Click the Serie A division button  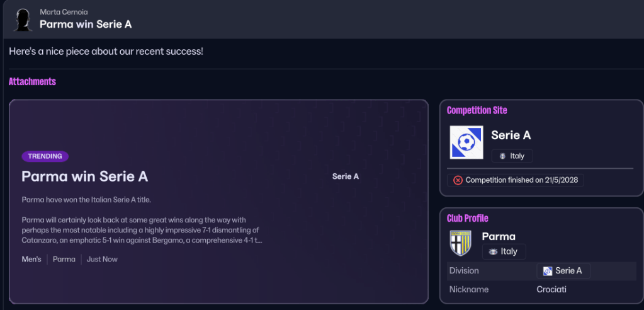(x=563, y=271)
